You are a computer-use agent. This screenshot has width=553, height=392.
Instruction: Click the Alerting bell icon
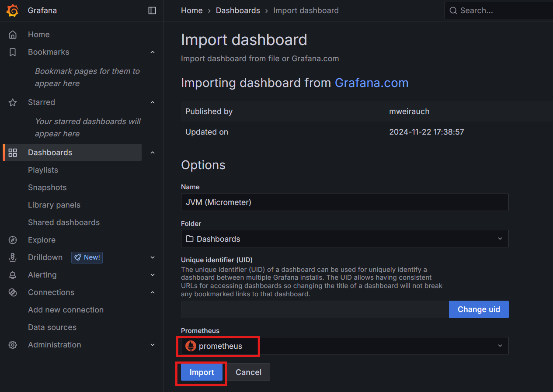point(13,275)
